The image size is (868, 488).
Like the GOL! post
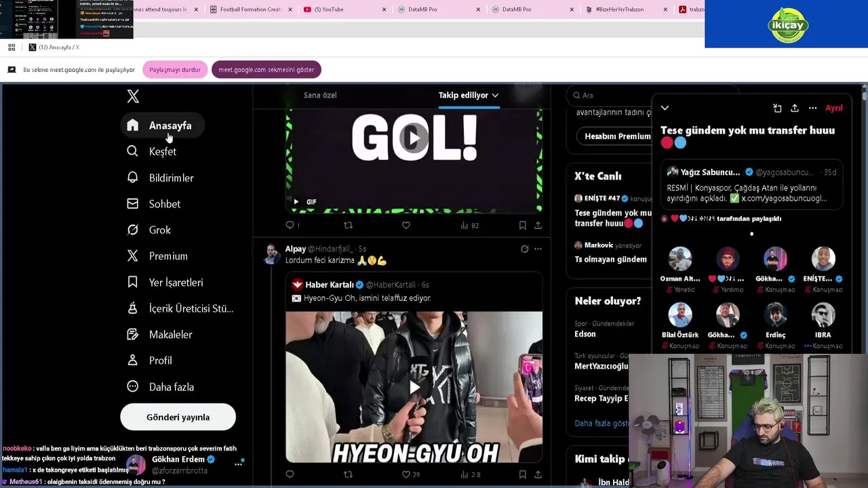coord(406,225)
